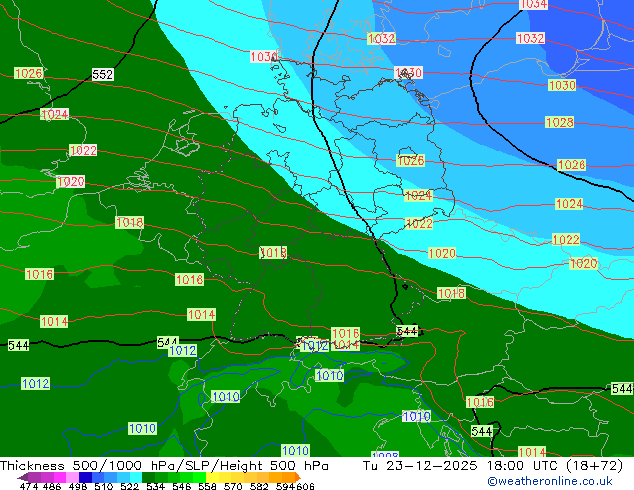The height and width of the screenshot is (490, 634).
Task: Click the 1026 label near top-left corner
Action: click(x=28, y=73)
